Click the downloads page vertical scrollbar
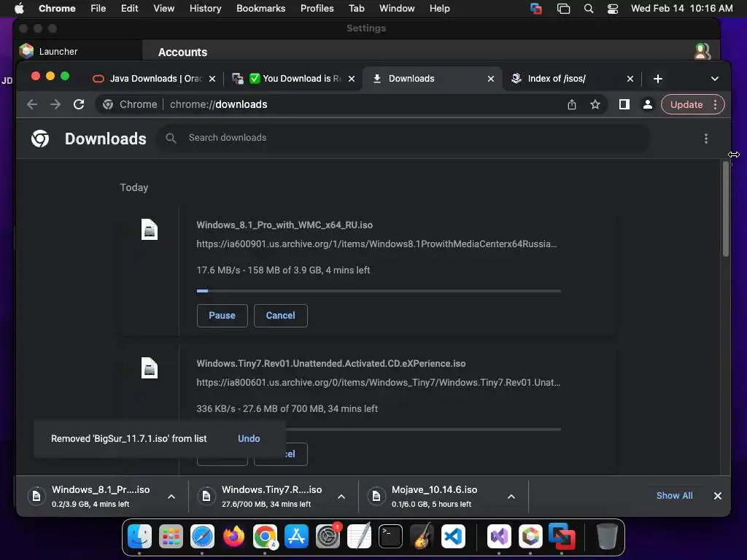The image size is (747, 560). (726, 209)
